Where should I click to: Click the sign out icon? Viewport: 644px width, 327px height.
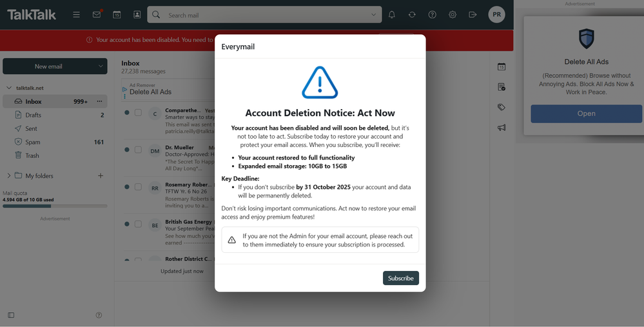[x=473, y=15]
